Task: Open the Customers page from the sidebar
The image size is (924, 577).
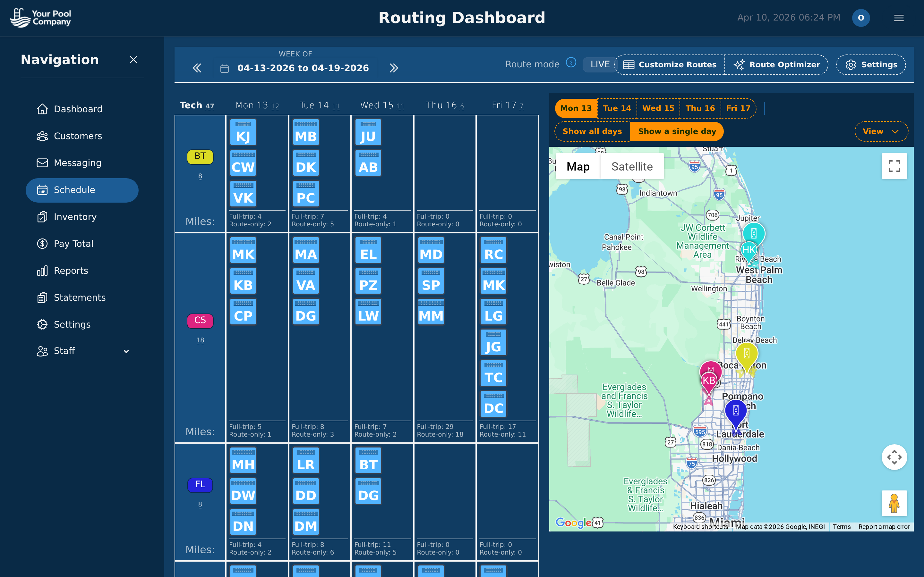Action: tap(78, 136)
